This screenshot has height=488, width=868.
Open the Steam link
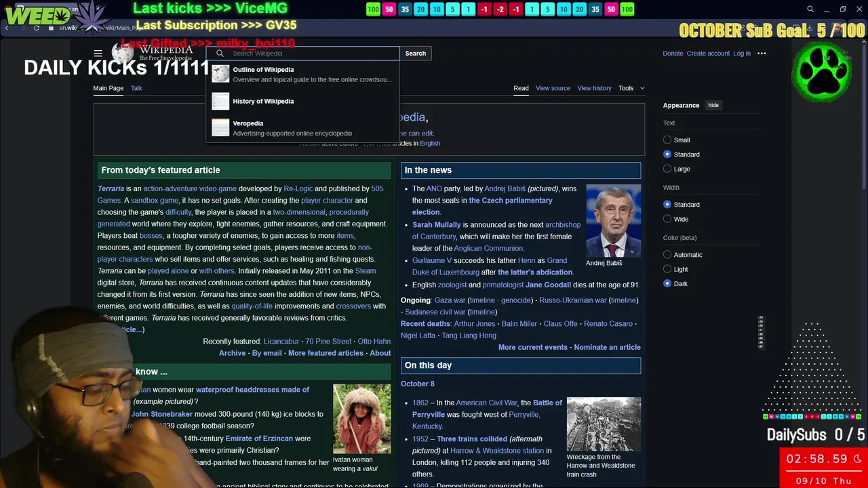(x=366, y=271)
